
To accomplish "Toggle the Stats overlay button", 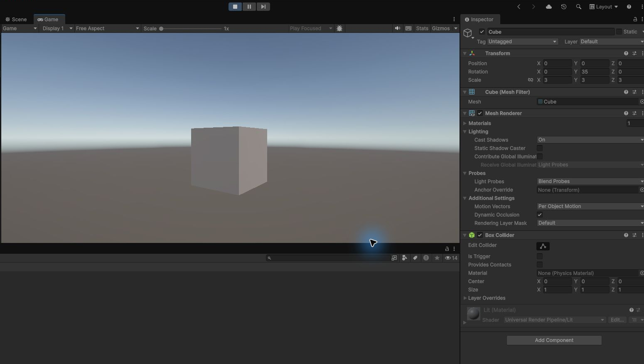I will point(422,28).
